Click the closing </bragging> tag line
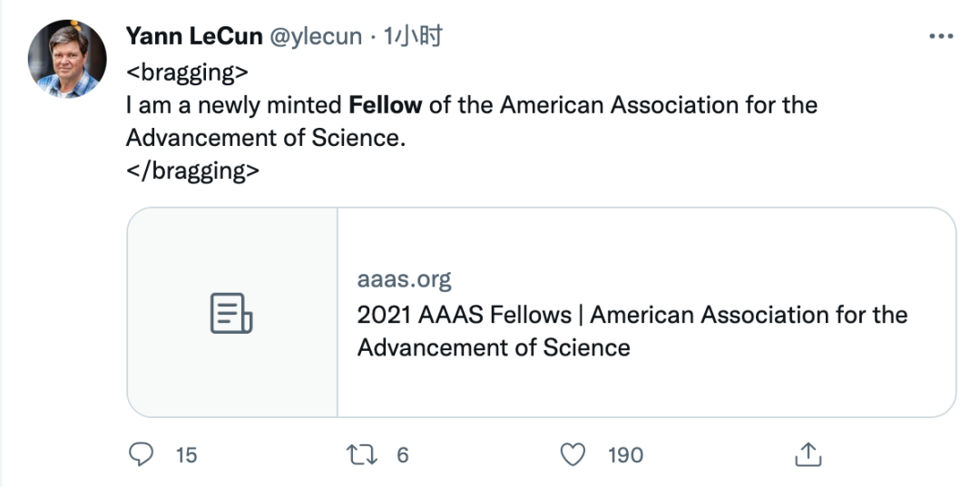 (192, 170)
